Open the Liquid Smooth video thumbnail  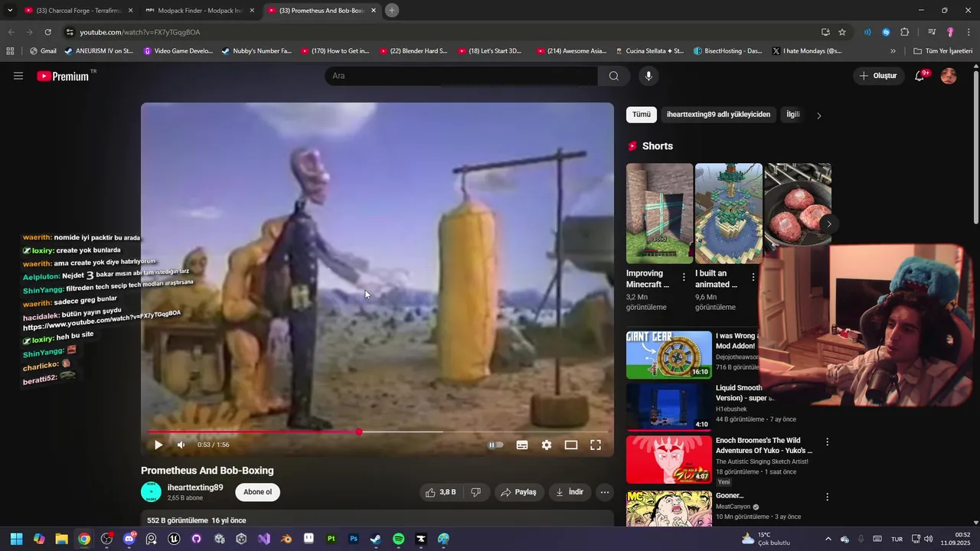[x=669, y=407]
